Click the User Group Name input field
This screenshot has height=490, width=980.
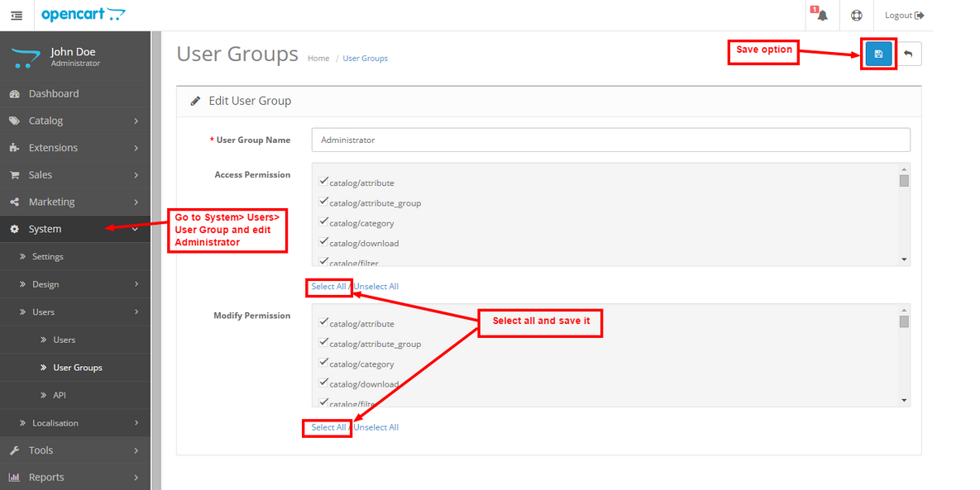point(610,140)
